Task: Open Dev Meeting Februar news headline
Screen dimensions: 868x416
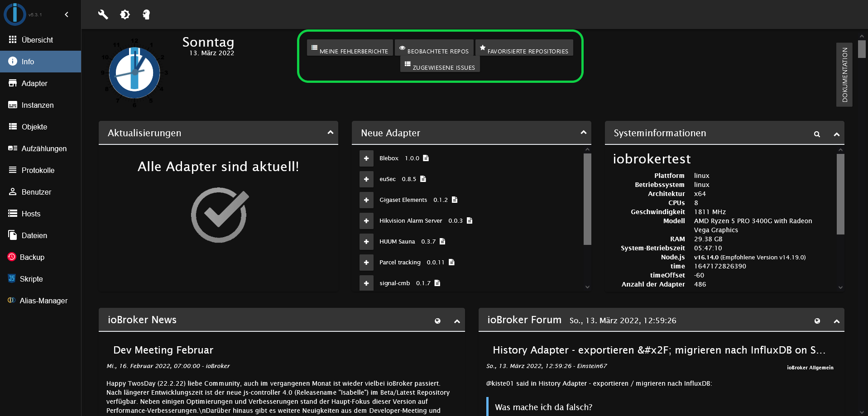Action: (x=163, y=350)
